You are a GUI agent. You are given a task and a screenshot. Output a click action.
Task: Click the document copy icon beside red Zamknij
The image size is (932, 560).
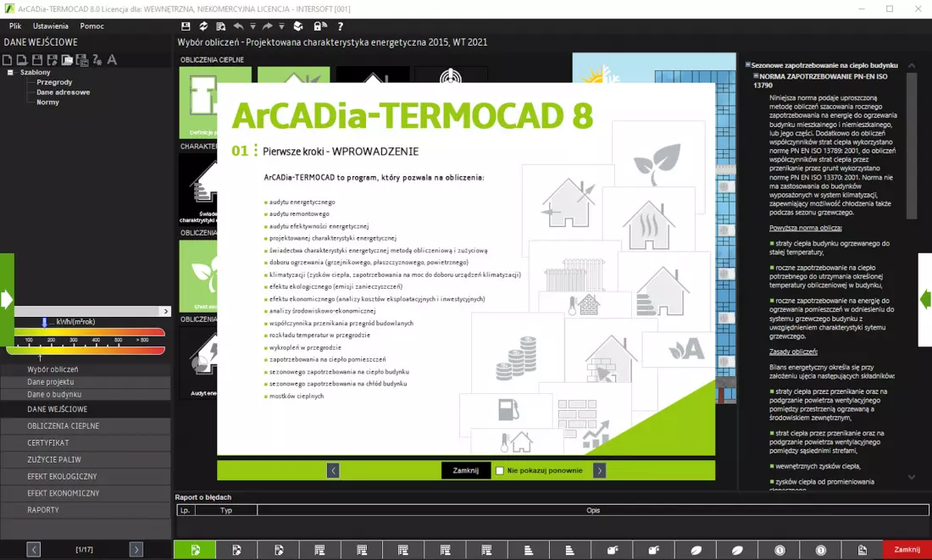(862, 550)
